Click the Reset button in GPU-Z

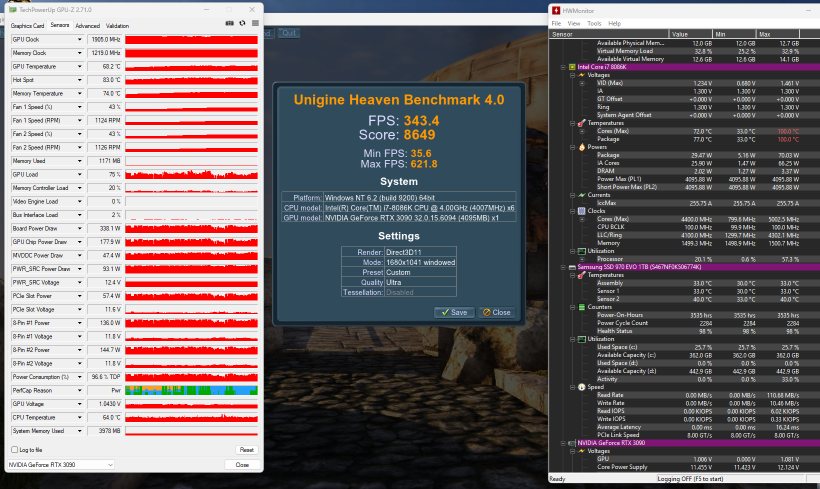246,450
